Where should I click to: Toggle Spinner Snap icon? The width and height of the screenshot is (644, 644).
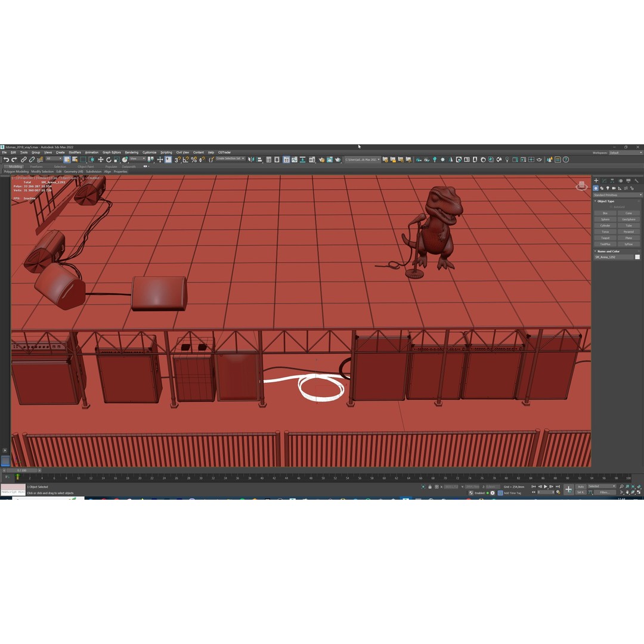(202, 159)
